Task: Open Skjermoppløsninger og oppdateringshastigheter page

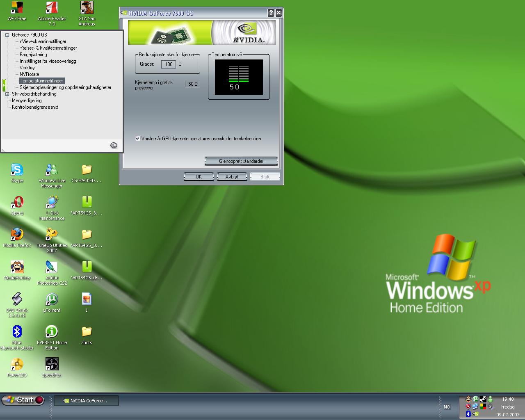Action: tap(65, 87)
